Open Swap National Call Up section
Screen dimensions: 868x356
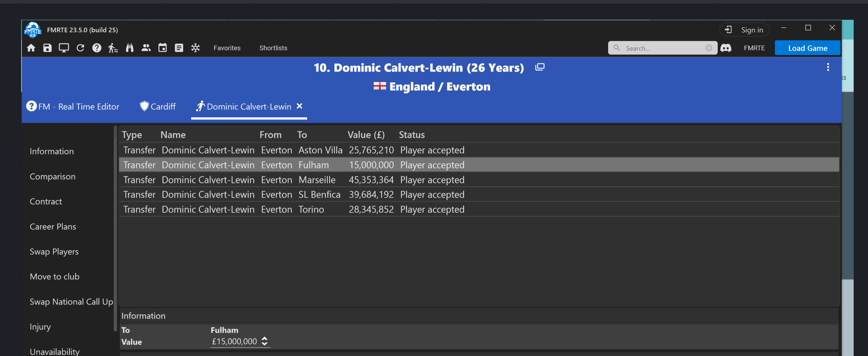tap(71, 302)
